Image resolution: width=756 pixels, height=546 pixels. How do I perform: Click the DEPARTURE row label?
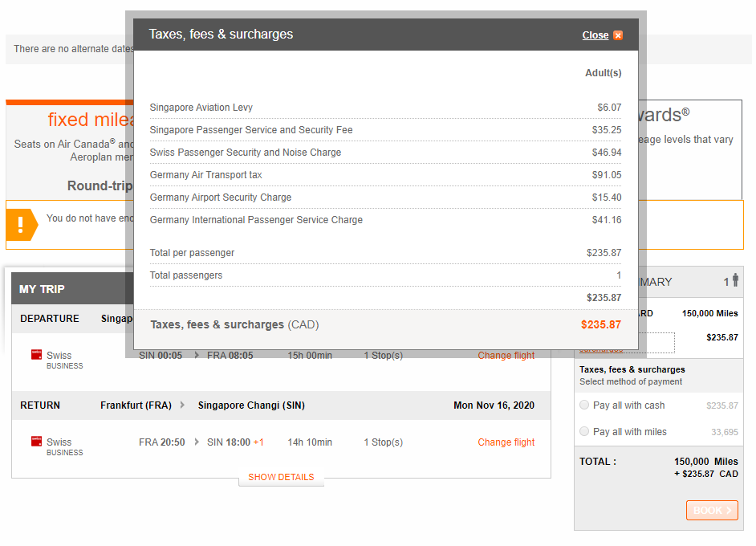pyautogui.click(x=50, y=319)
